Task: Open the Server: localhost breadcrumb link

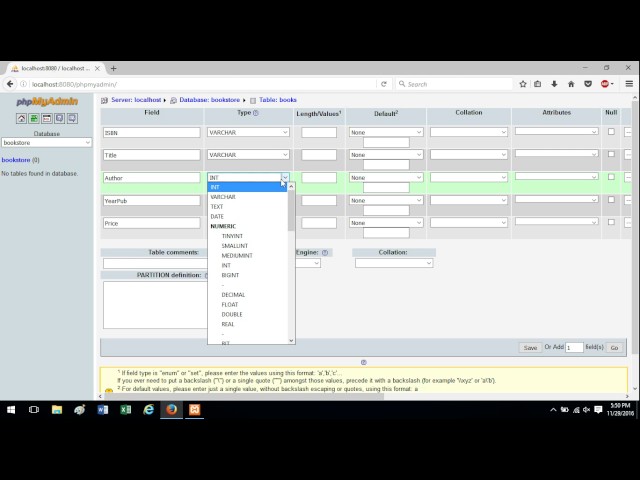Action: point(136,100)
